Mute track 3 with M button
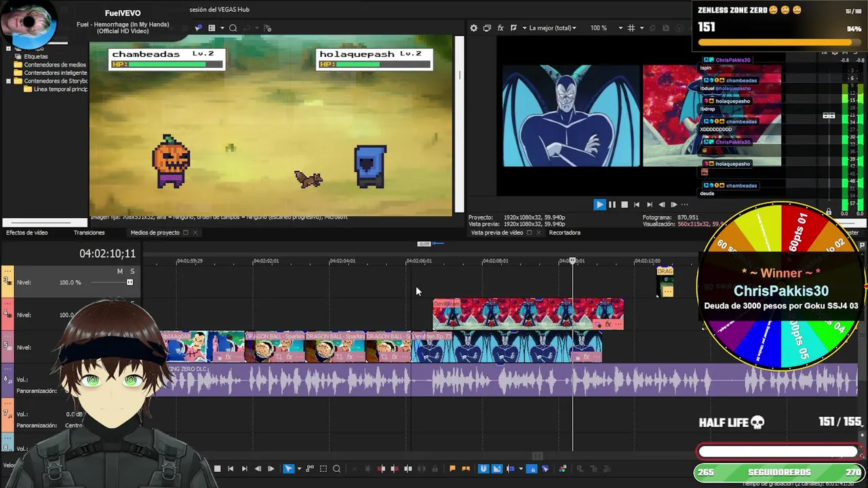Screen dimensions: 868x488 pos(120,271)
